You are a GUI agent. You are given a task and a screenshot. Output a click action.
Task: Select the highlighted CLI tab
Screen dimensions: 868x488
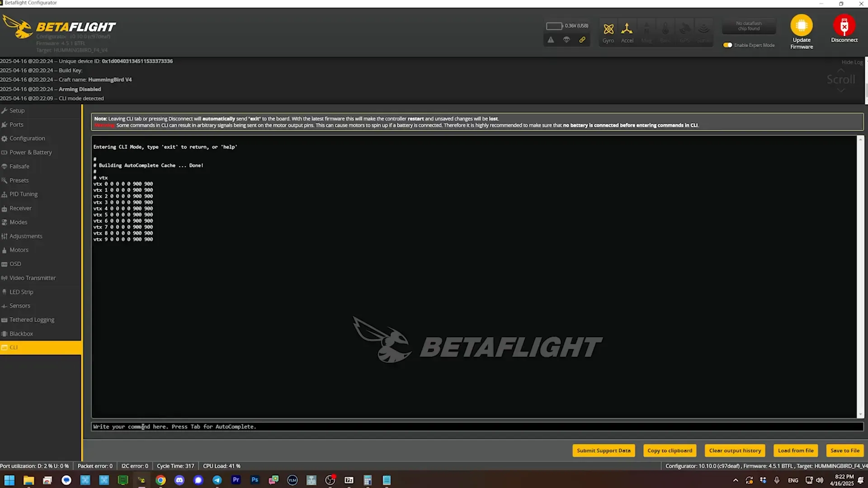click(41, 347)
